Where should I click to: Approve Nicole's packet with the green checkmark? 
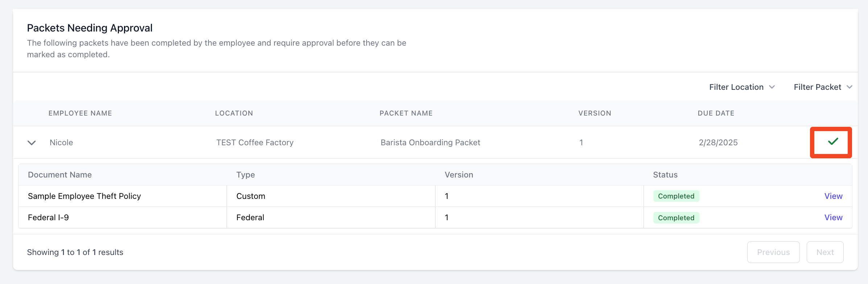tap(833, 142)
